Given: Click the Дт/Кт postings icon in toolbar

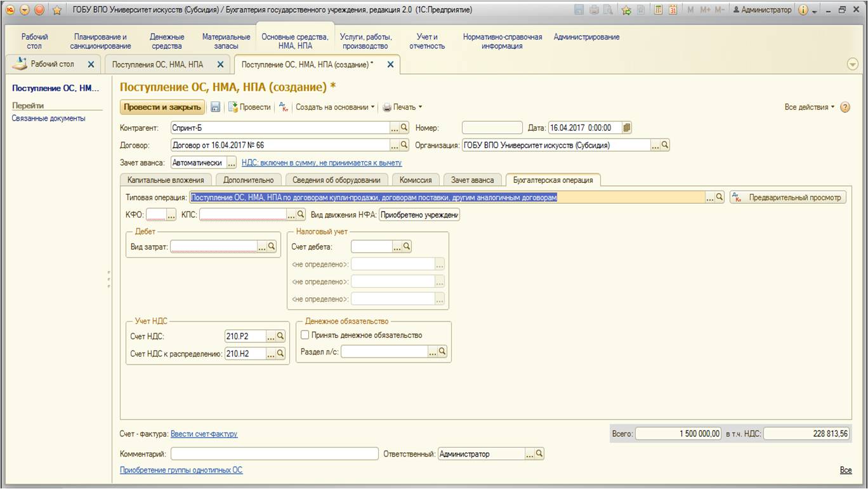Looking at the screenshot, I should (284, 107).
